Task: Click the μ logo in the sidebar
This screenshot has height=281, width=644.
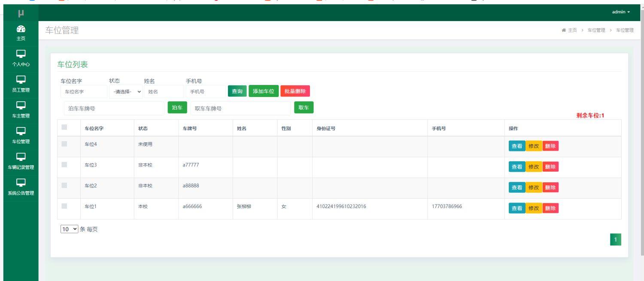Action: [x=21, y=13]
